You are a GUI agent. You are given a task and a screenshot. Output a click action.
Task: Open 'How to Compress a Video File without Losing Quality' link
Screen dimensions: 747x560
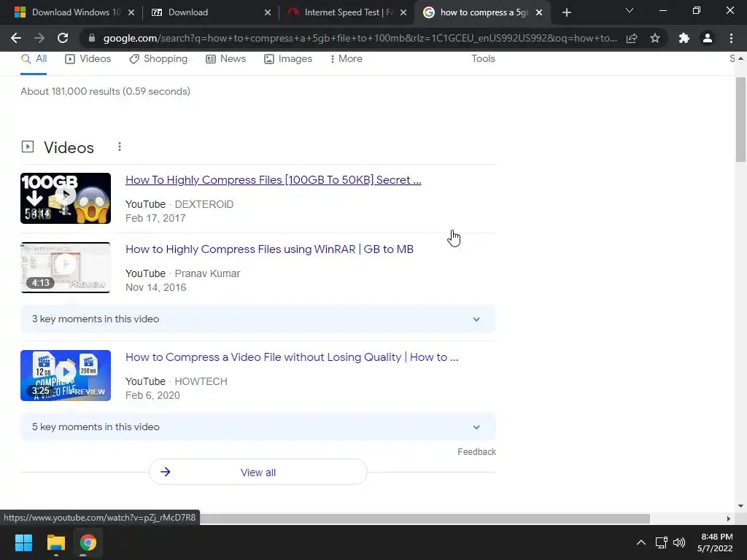[x=292, y=357]
